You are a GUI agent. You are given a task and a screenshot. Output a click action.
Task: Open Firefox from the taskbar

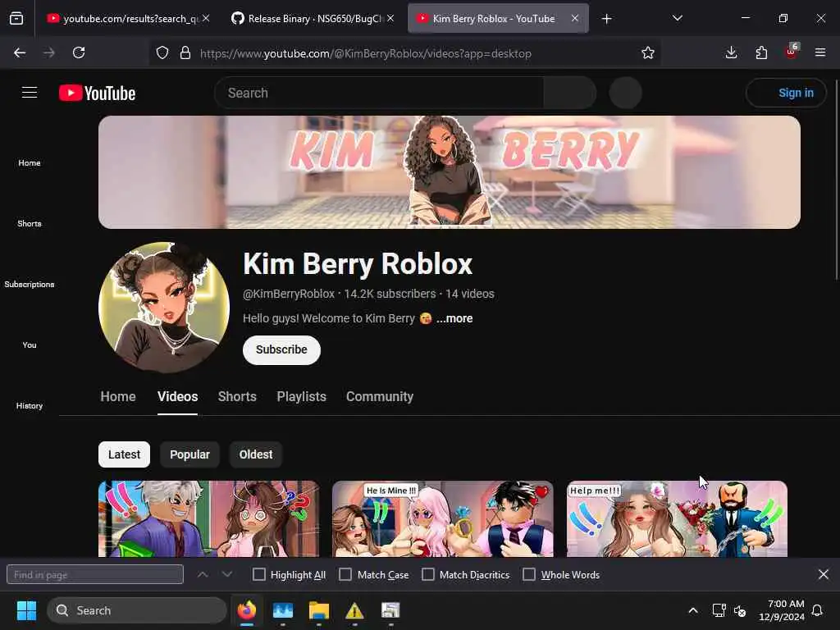[246, 610]
